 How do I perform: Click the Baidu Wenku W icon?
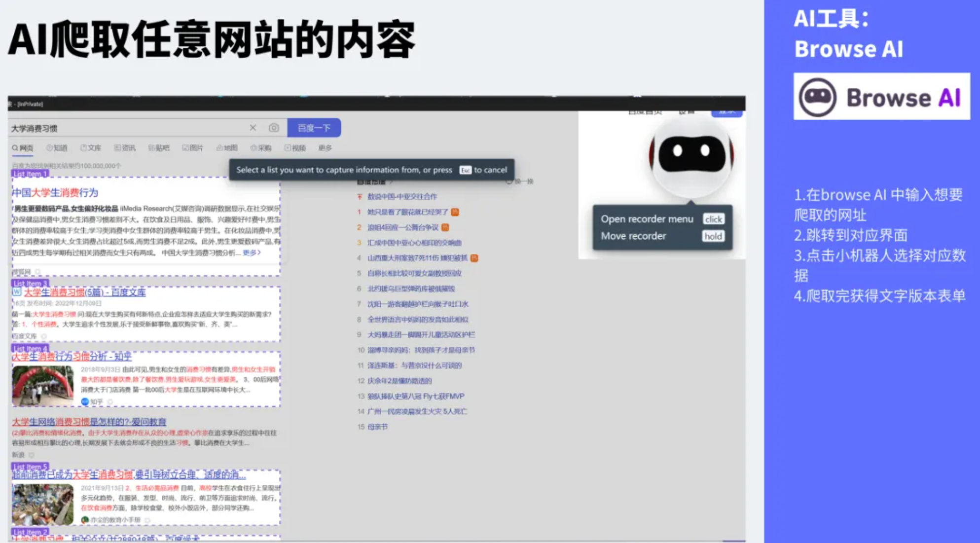[17, 292]
